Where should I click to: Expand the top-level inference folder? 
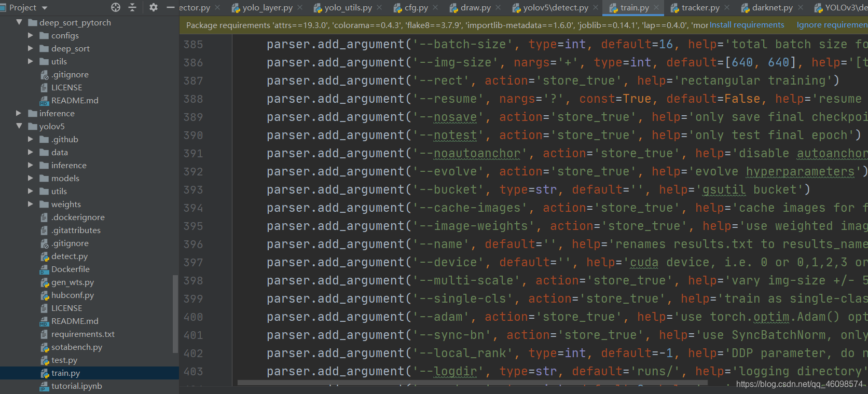coord(19,113)
